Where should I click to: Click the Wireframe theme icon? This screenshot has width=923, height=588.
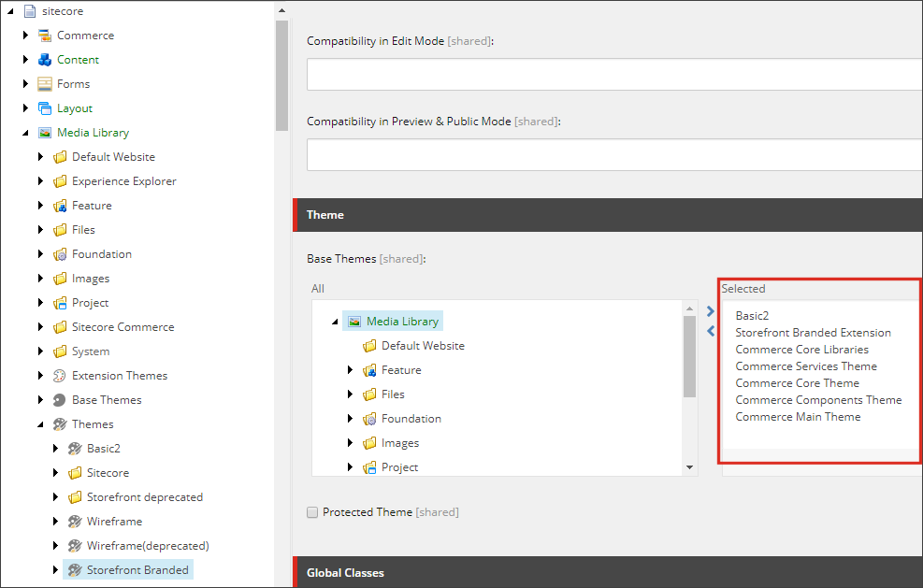point(75,522)
